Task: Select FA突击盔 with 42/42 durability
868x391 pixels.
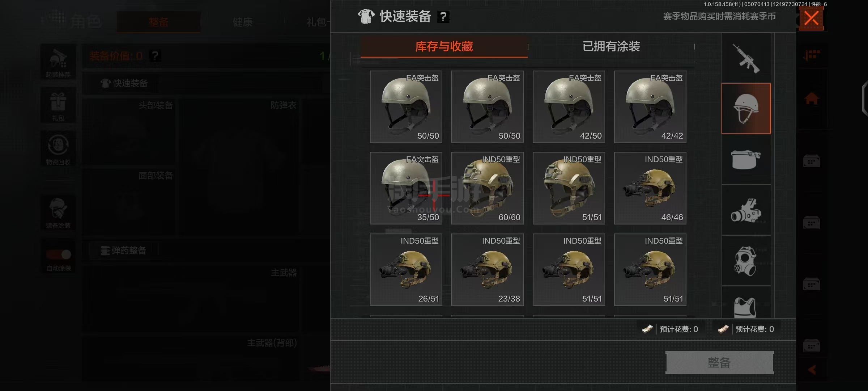Action: 650,107
